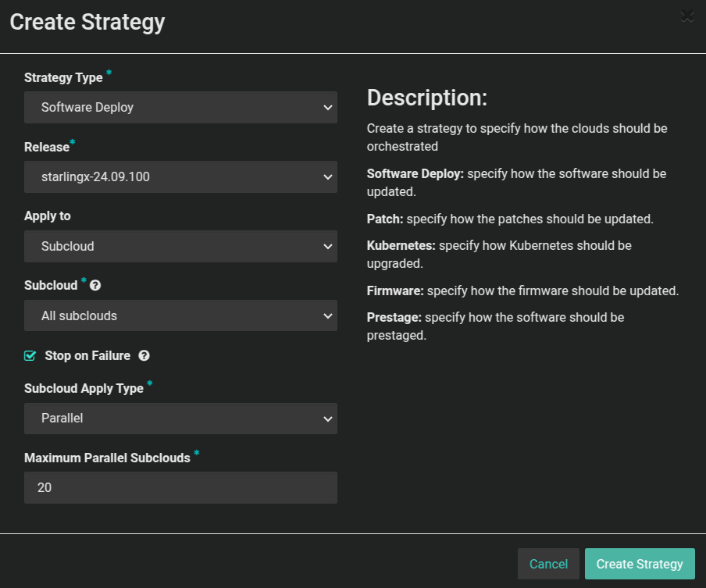
Task: Click the Cancel button
Action: tap(548, 563)
